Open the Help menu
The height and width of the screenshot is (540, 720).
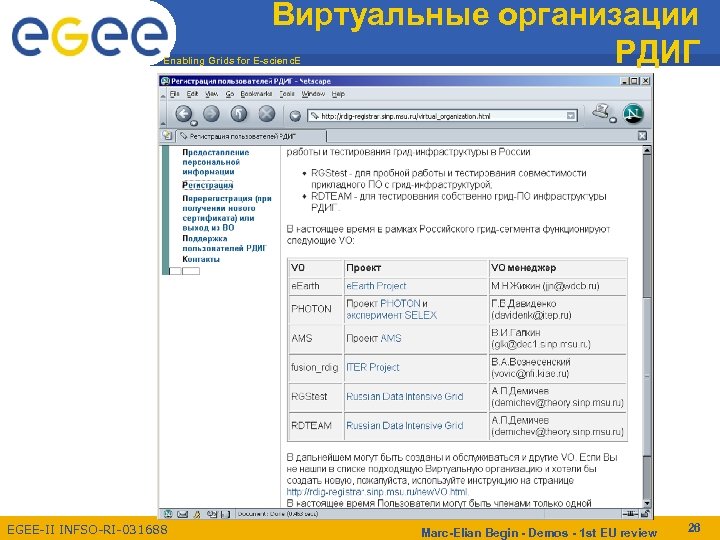click(338, 94)
